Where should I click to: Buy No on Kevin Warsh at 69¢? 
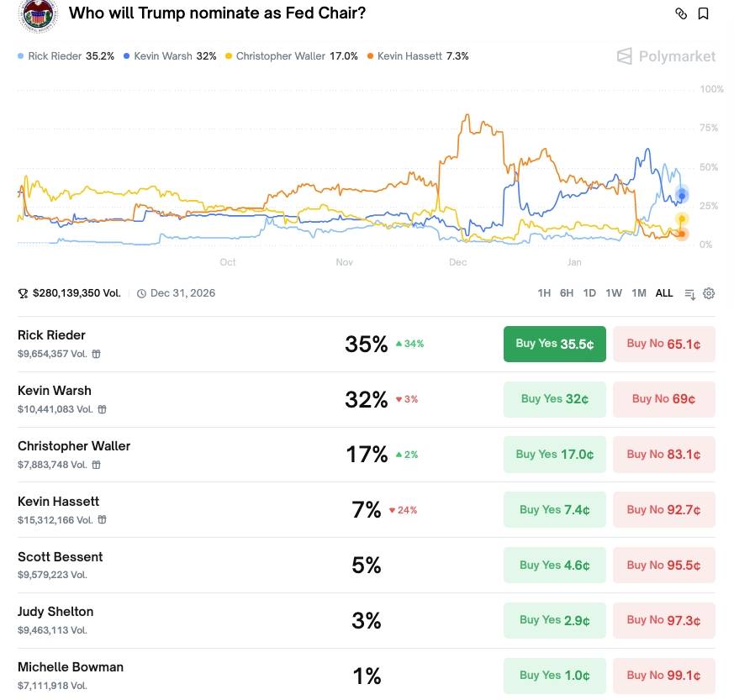663,399
